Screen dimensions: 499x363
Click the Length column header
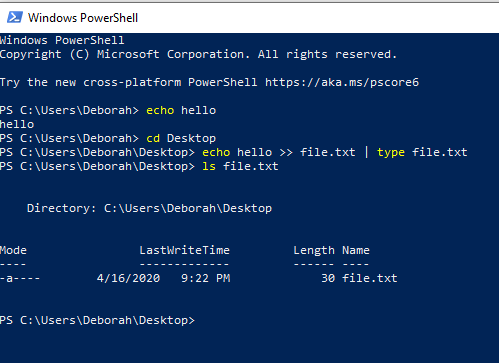(x=314, y=251)
